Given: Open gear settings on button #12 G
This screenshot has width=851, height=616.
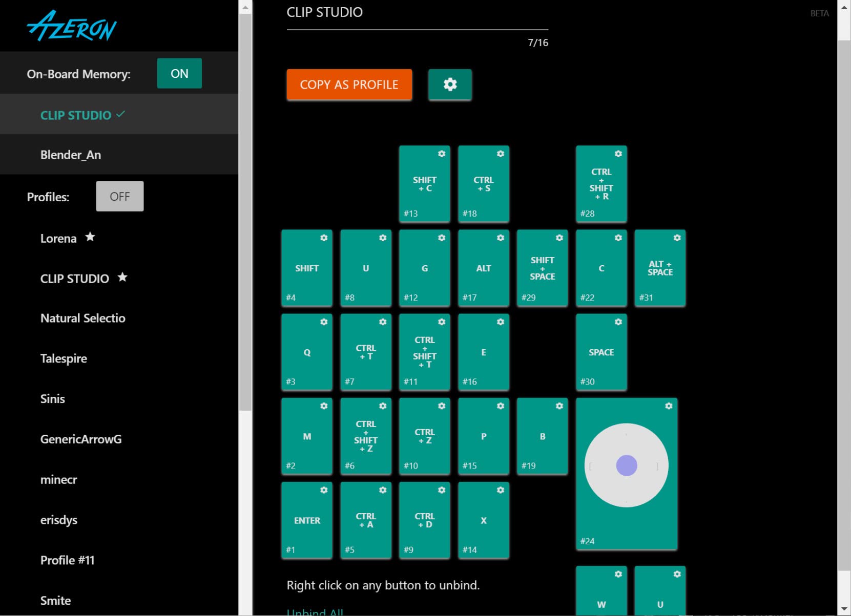Looking at the screenshot, I should [x=442, y=238].
